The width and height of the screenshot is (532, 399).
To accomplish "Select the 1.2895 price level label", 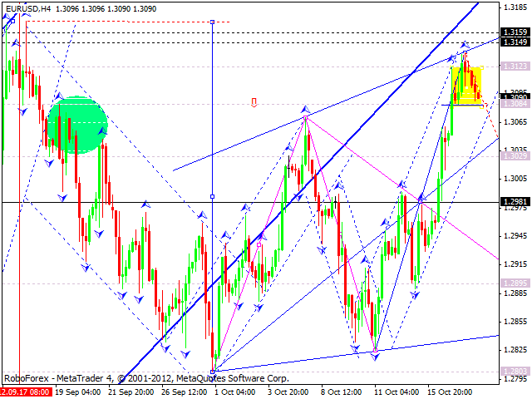I will [515, 283].
